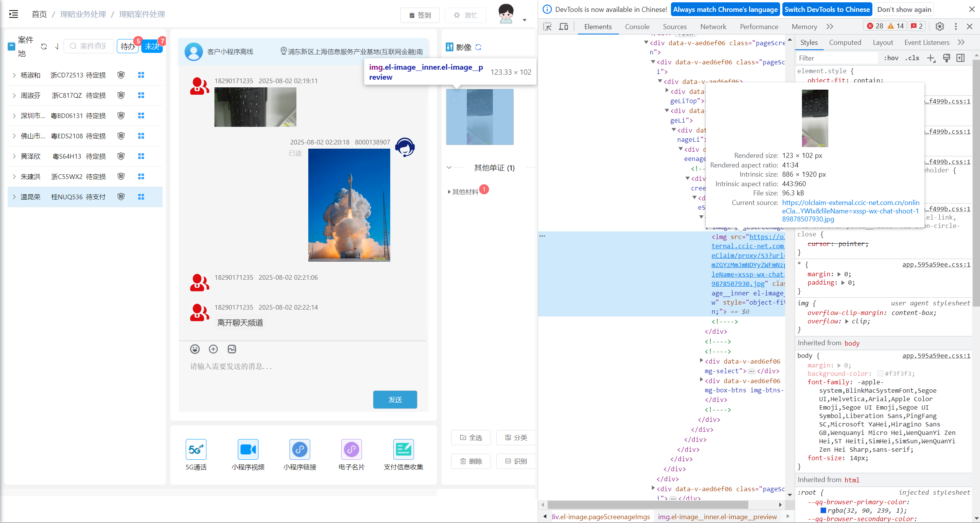Expand the 其他材料 tree node

pyautogui.click(x=449, y=192)
